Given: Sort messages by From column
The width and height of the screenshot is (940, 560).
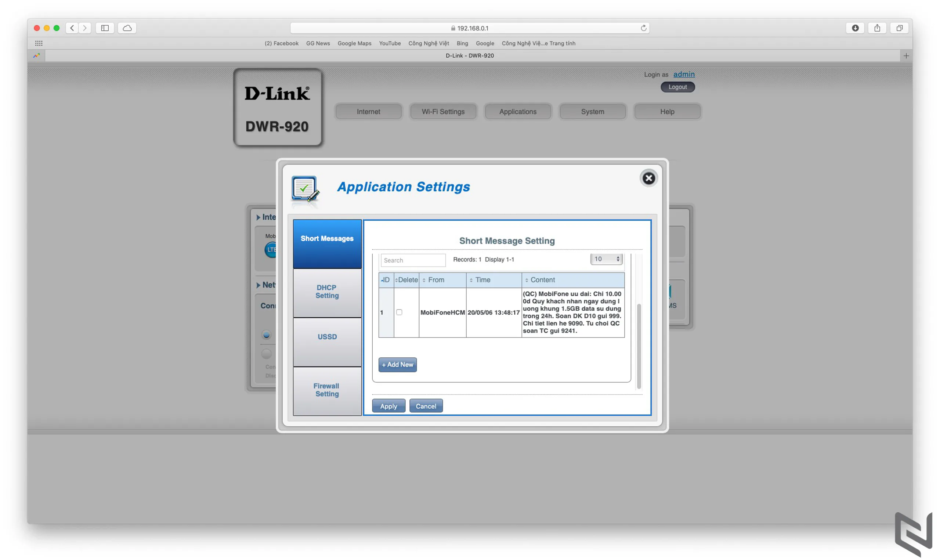Looking at the screenshot, I should coord(442,279).
